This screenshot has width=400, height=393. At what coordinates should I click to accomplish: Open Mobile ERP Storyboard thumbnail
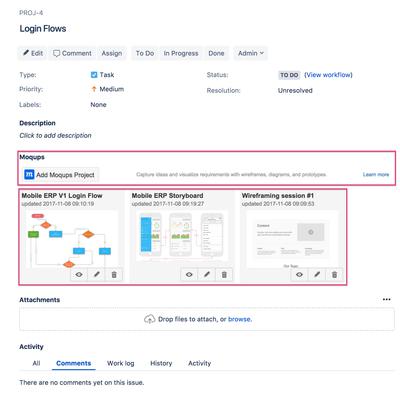click(182, 237)
